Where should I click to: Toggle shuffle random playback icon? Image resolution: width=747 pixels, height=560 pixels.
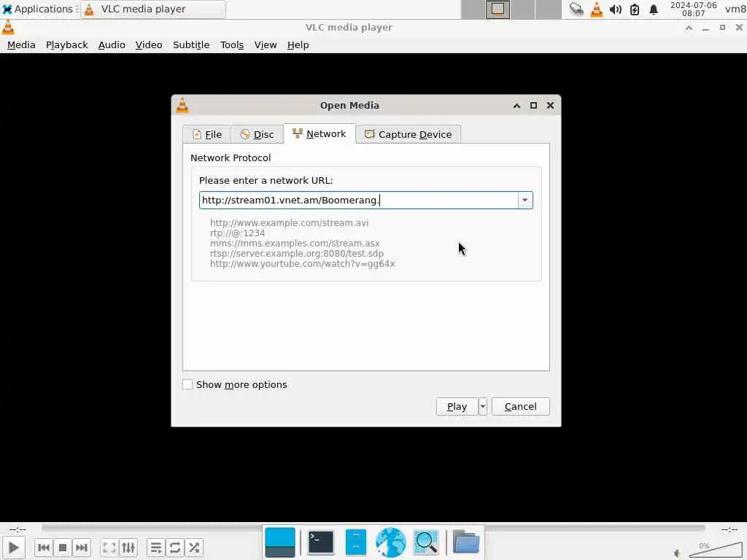(x=194, y=548)
